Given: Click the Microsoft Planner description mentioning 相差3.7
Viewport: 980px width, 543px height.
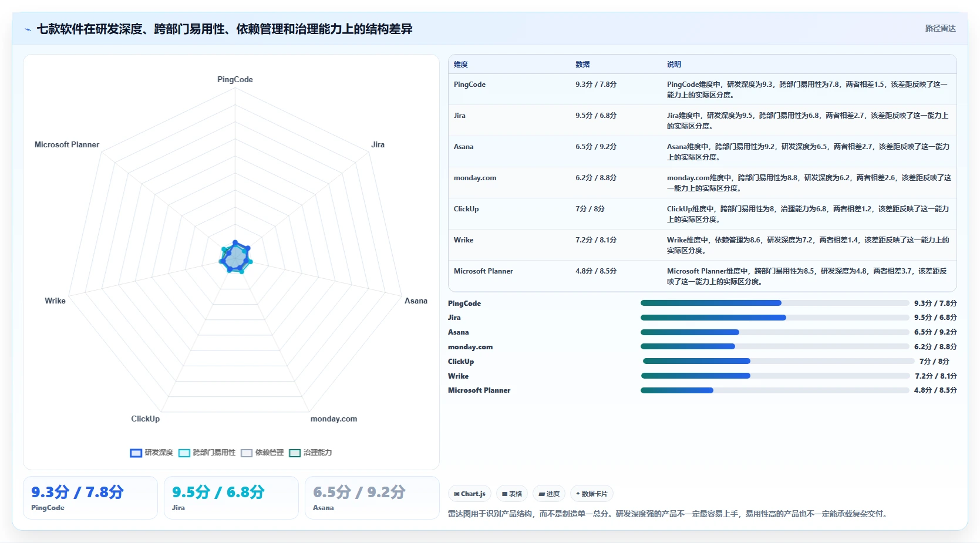Looking at the screenshot, I should click(x=807, y=276).
